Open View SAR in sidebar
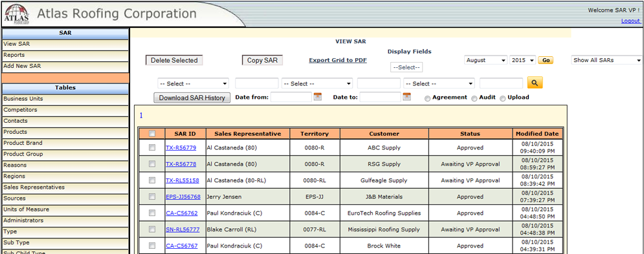This screenshot has height=254, width=644. click(66, 44)
